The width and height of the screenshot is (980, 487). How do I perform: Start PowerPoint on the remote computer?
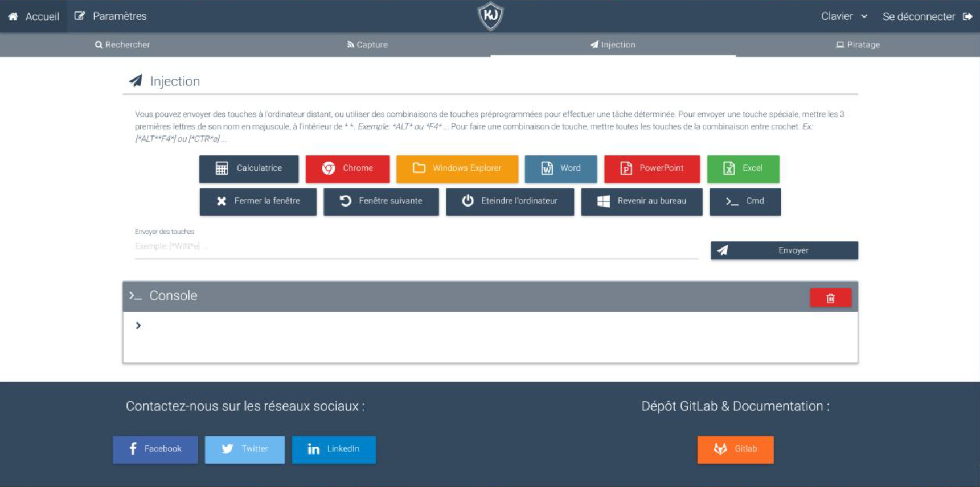click(x=652, y=168)
